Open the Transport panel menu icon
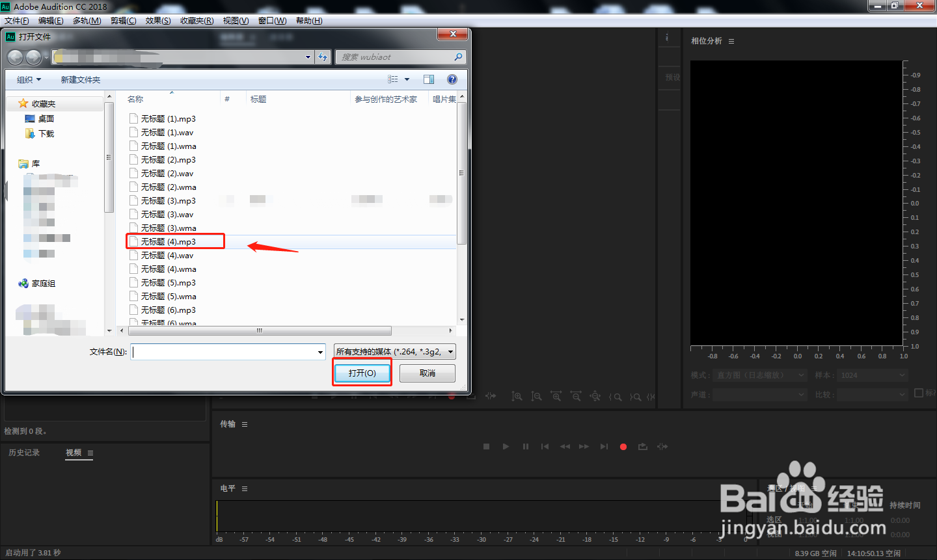Image resolution: width=937 pixels, height=560 pixels. [245, 424]
